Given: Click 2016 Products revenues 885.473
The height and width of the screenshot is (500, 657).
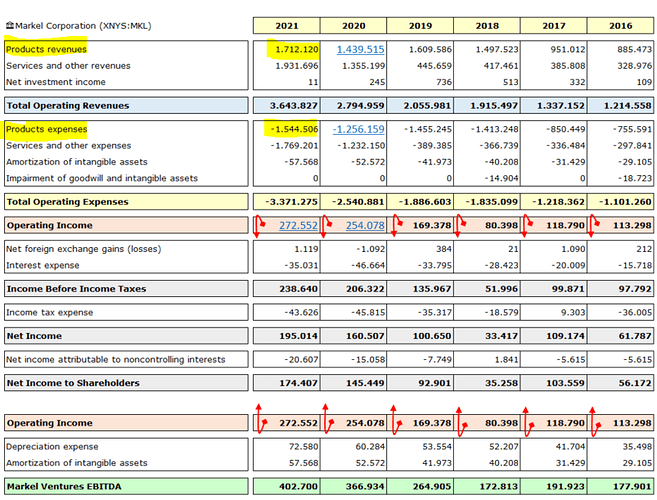Looking at the screenshot, I should (x=634, y=49).
